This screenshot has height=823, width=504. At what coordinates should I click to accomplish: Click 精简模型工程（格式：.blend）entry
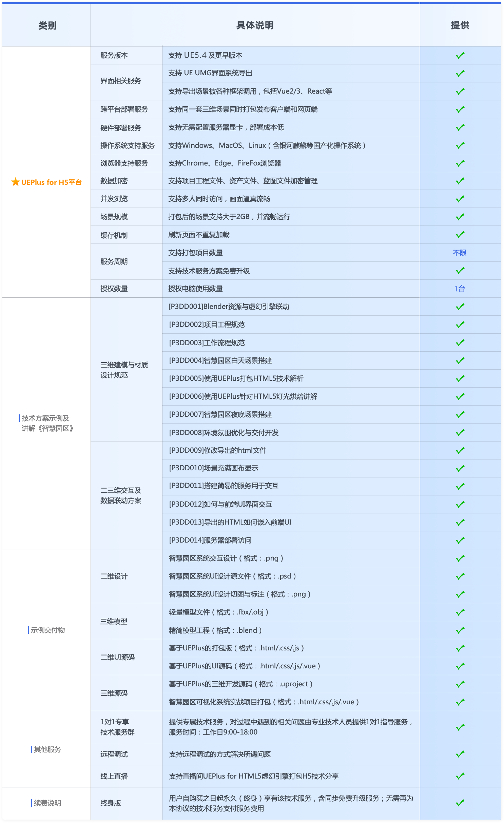[215, 630]
